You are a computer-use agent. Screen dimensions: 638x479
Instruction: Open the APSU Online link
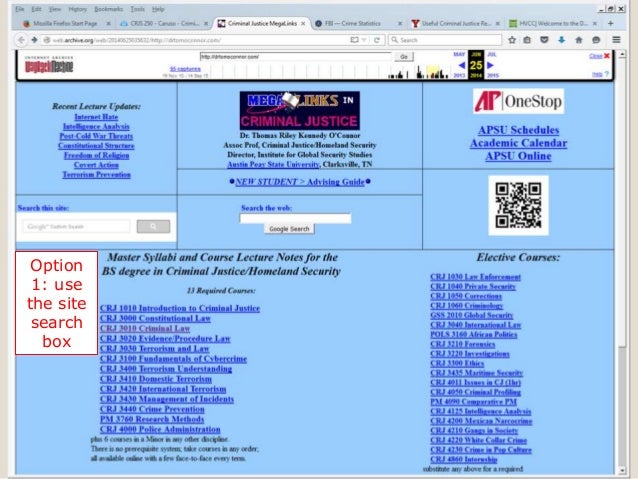(x=518, y=156)
